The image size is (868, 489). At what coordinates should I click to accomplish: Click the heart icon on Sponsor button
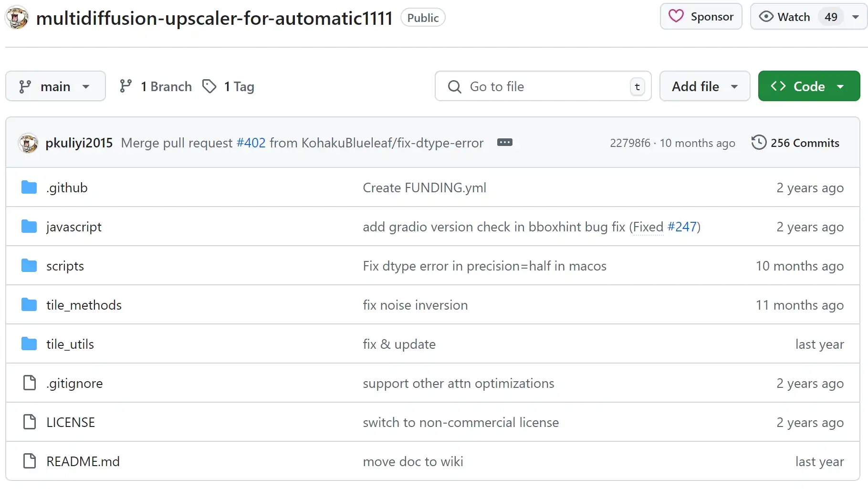(676, 16)
